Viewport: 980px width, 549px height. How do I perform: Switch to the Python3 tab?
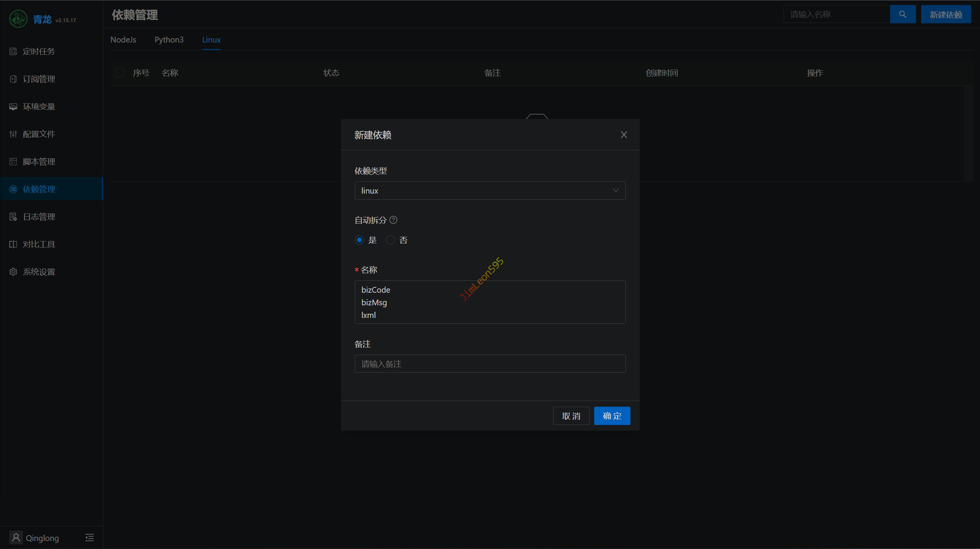pyautogui.click(x=169, y=40)
